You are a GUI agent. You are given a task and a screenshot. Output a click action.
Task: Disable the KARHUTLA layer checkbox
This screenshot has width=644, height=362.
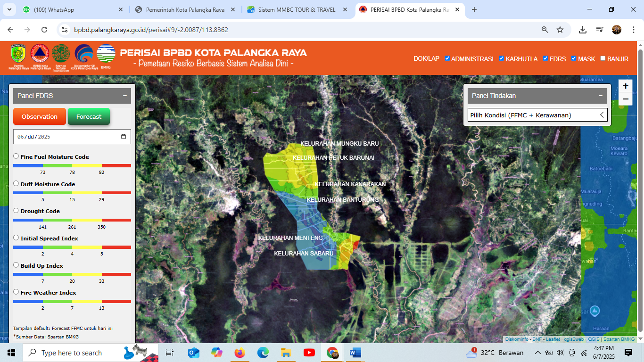point(502,58)
